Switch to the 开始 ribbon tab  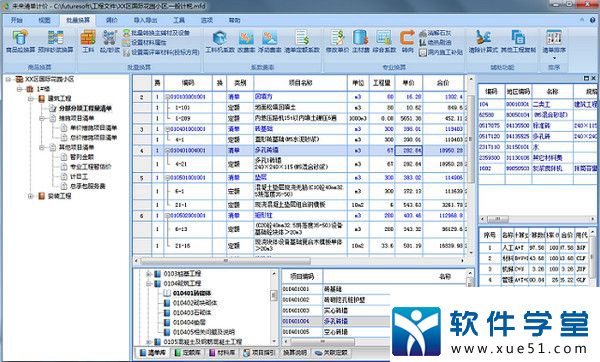point(16,20)
